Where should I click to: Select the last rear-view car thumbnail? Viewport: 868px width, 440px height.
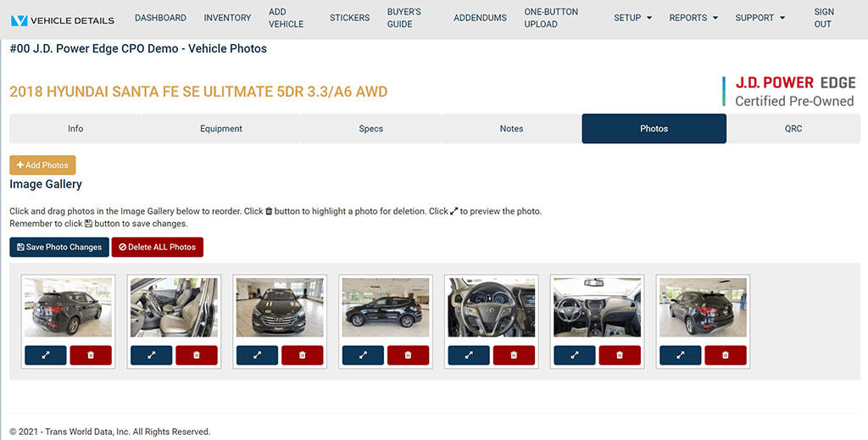(703, 307)
